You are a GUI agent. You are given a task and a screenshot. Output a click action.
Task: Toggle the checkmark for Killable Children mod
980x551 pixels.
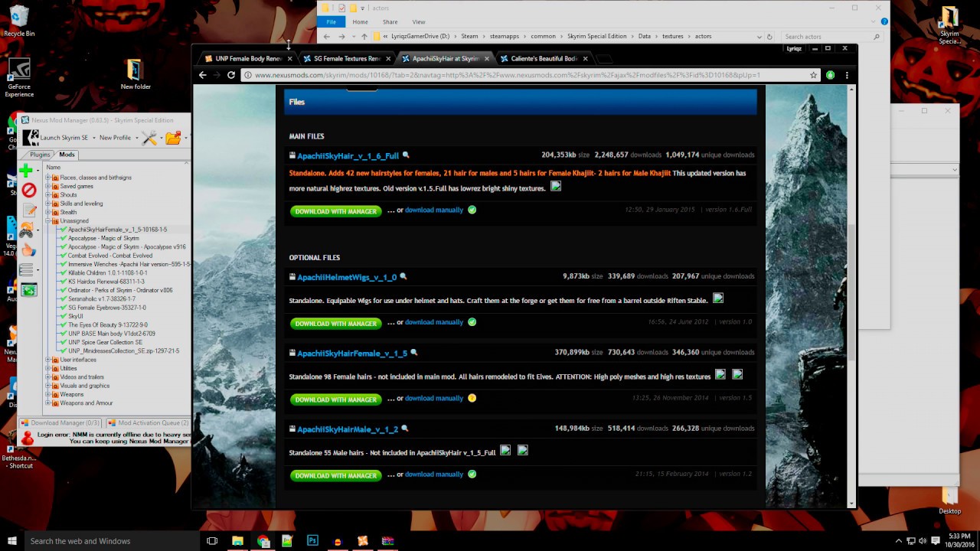coord(64,272)
